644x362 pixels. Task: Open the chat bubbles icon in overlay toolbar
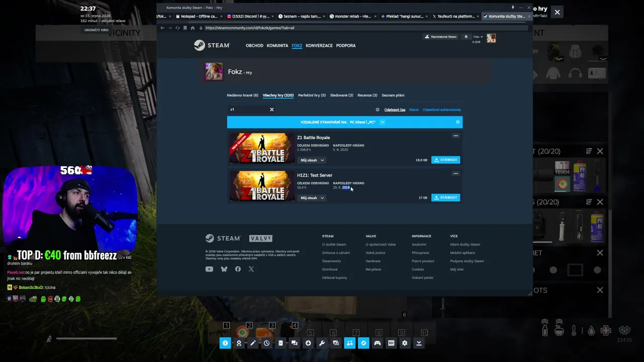(x=294, y=343)
